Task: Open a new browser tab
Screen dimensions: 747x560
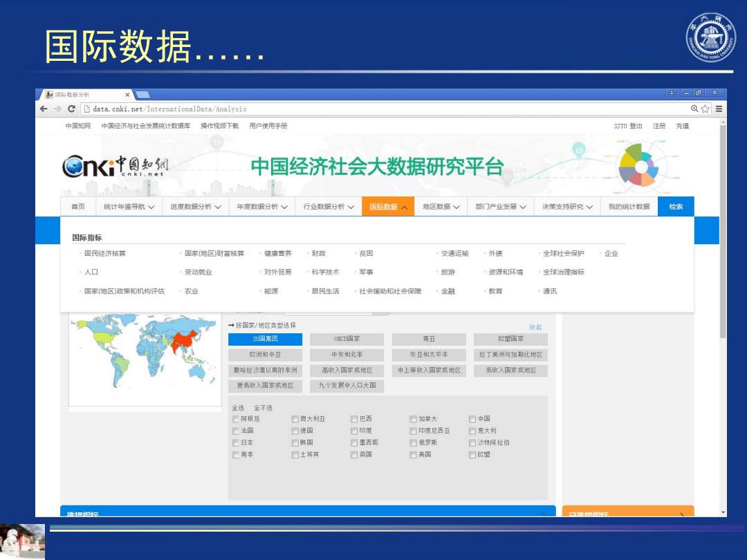Action: coord(143,95)
